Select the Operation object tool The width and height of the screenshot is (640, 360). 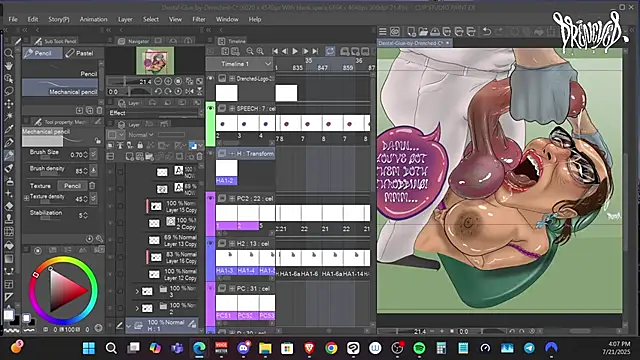pos(9,78)
